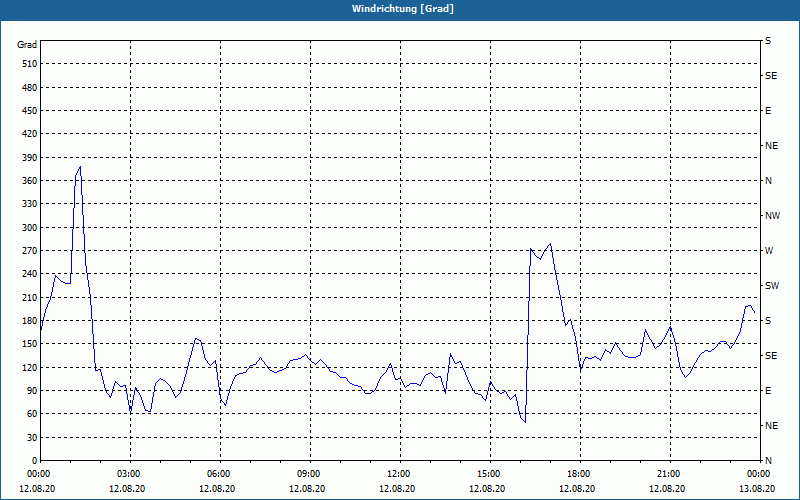Click the E compass label beside 450 gridline
800x500 pixels.
768,111
